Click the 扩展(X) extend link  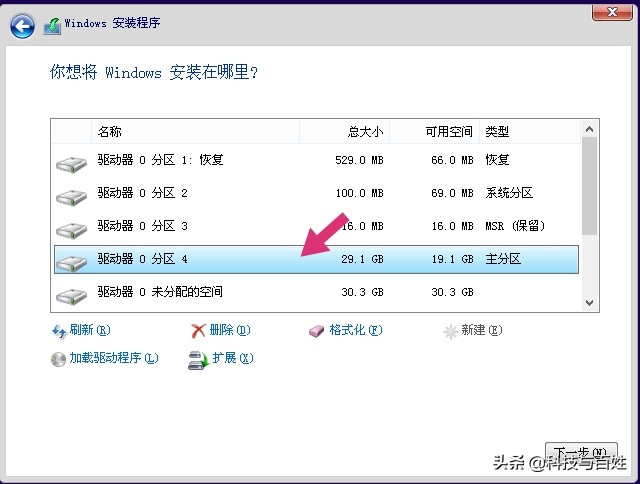click(x=233, y=358)
